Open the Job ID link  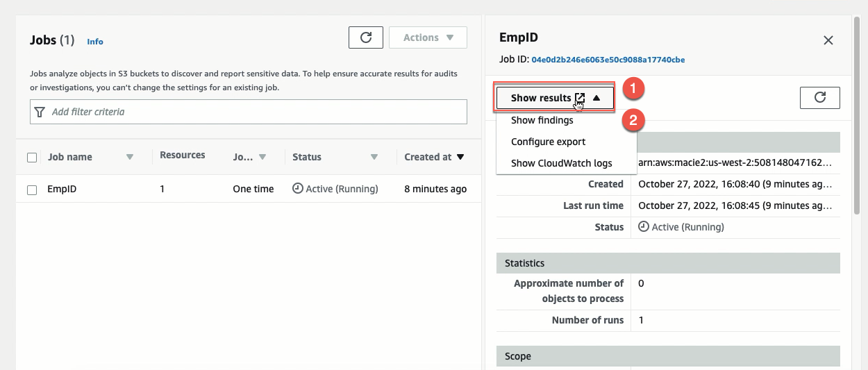click(608, 60)
